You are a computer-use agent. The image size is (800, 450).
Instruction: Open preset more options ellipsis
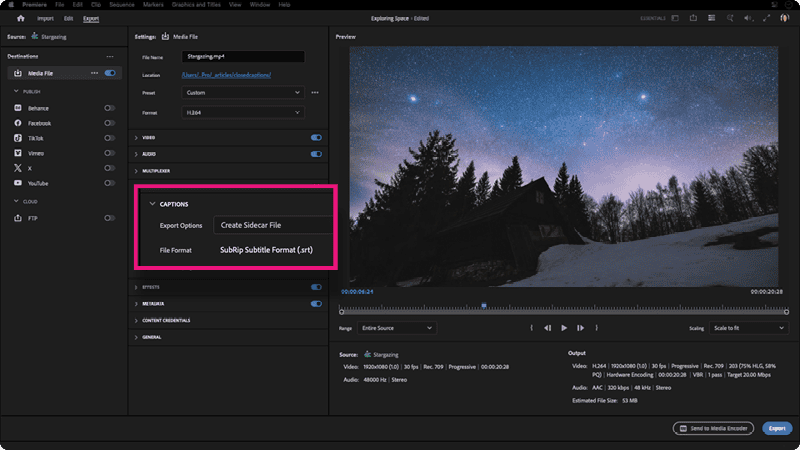[x=315, y=93]
